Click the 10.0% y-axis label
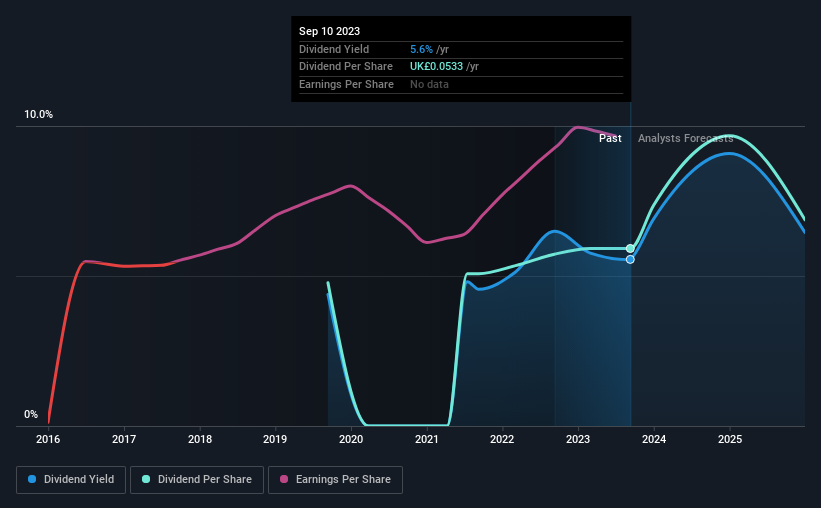Image resolution: width=821 pixels, height=508 pixels. pos(39,115)
